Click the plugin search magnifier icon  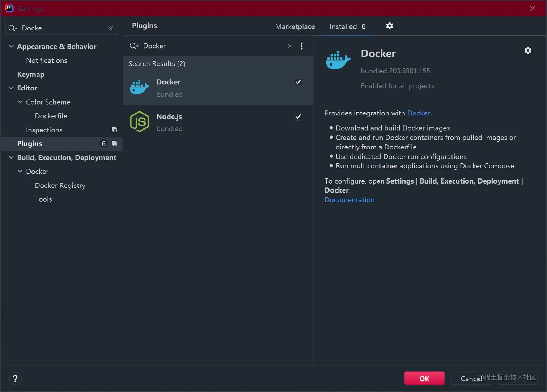[x=134, y=46]
